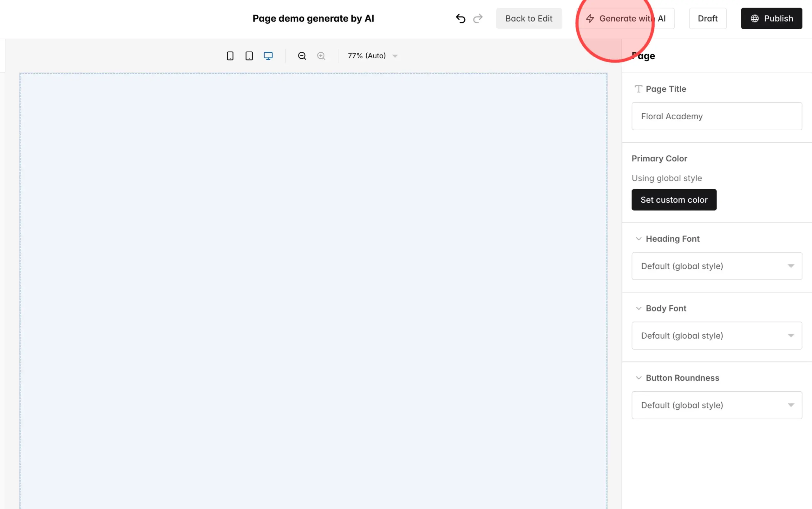Click the Page Title label
Screen dimensions: 812x509
pos(666,89)
